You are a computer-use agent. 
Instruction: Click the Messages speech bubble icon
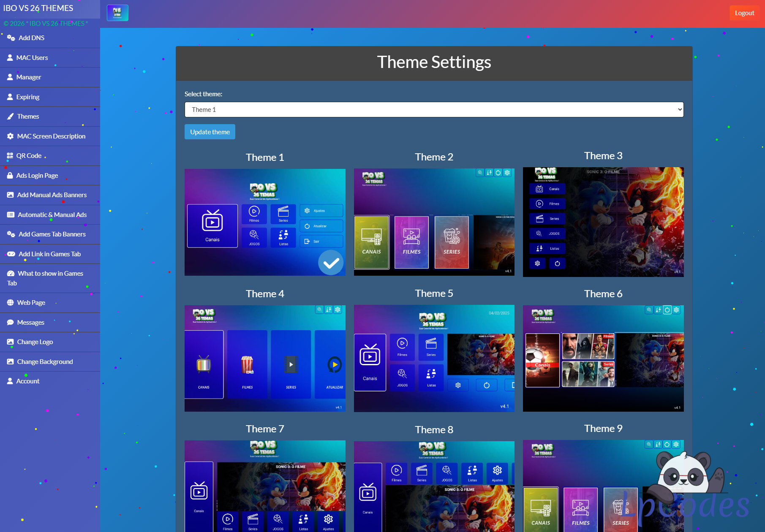[x=11, y=323]
